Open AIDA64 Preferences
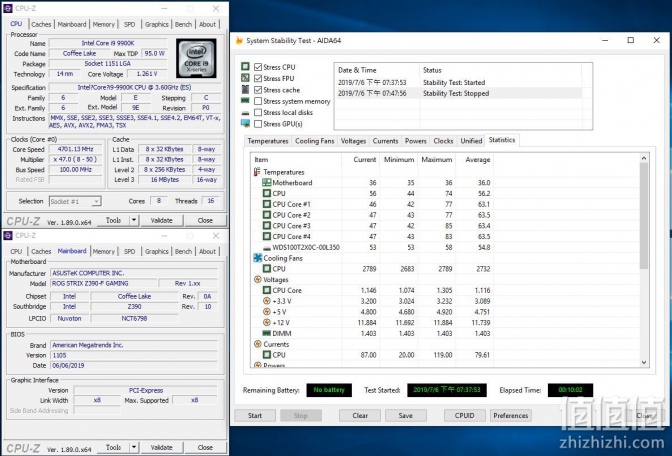The width and height of the screenshot is (672, 456). [x=510, y=415]
